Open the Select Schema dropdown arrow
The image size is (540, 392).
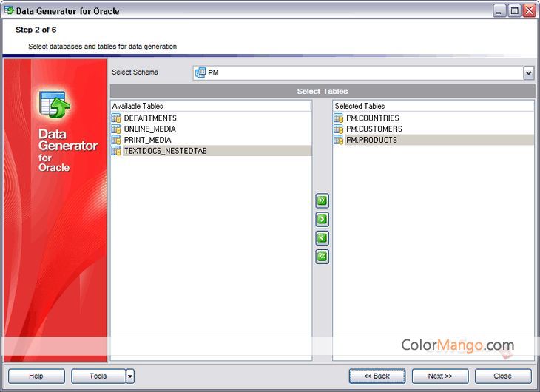(528, 73)
